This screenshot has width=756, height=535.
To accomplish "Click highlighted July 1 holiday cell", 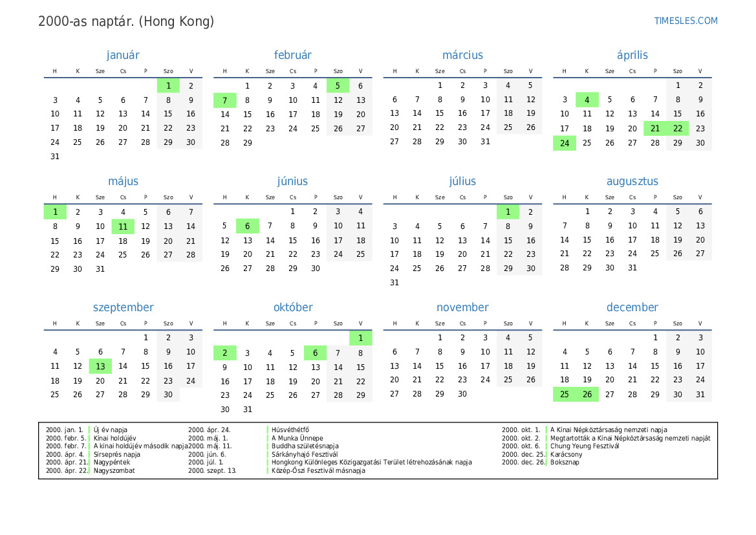I will [x=508, y=212].
